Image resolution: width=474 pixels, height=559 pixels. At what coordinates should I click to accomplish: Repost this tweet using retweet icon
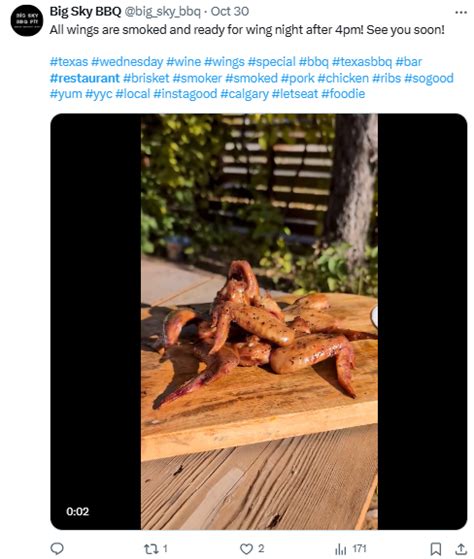(150, 549)
